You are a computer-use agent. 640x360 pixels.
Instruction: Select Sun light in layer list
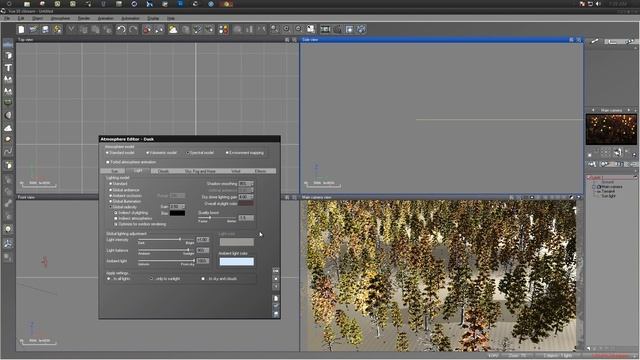tap(608, 196)
